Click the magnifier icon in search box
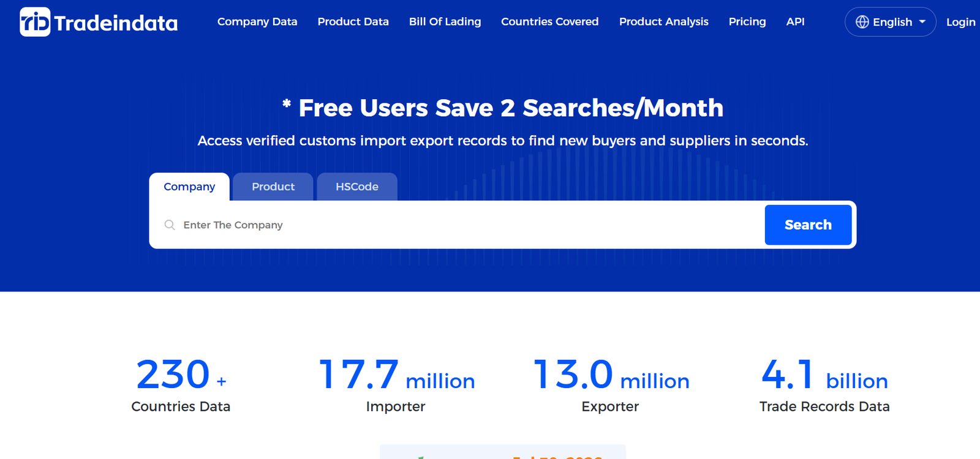 point(170,225)
